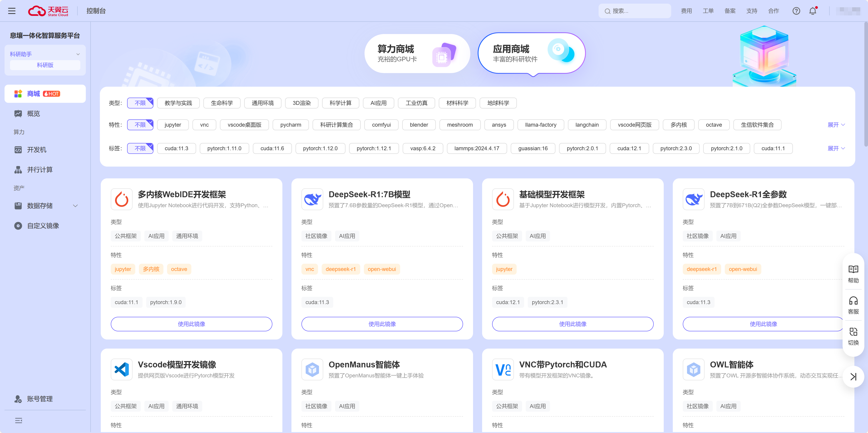Open 合作 in top menu
Image resolution: width=868 pixels, height=433 pixels.
[x=774, y=11]
